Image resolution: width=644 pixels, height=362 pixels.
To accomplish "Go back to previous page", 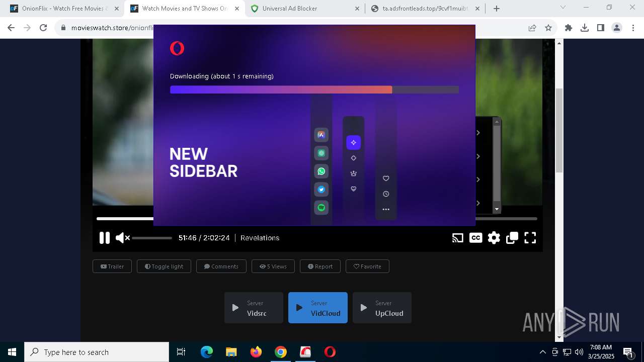I will 11,28.
